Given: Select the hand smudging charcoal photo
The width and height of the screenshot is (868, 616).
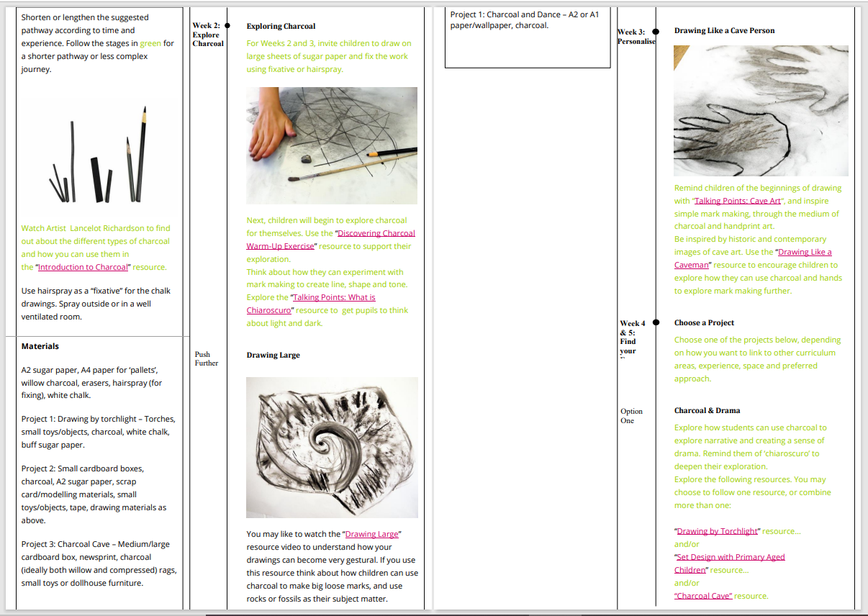Looking at the screenshot, I should (x=331, y=145).
